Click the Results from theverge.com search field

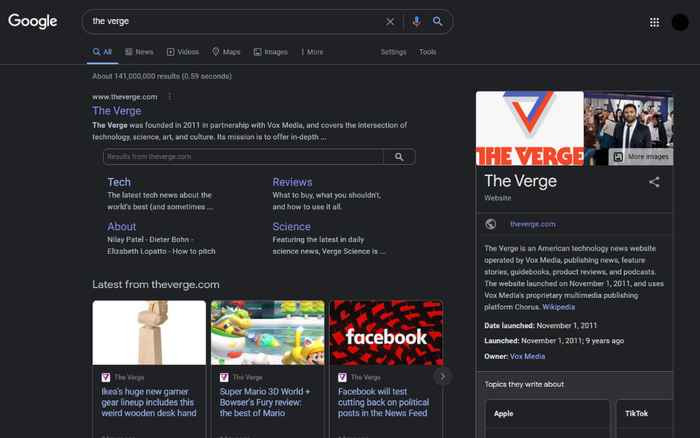(x=243, y=157)
